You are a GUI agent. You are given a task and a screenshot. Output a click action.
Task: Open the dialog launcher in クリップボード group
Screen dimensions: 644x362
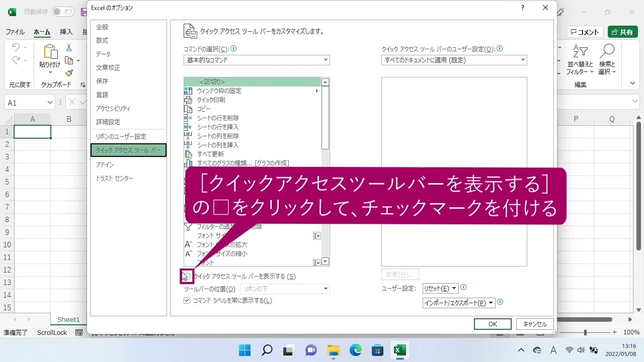pos(83,85)
